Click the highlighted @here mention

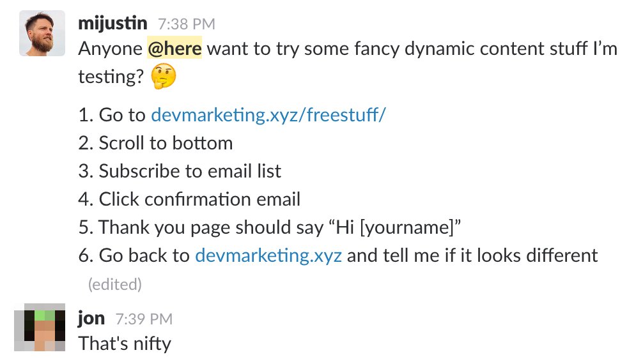pyautogui.click(x=174, y=49)
